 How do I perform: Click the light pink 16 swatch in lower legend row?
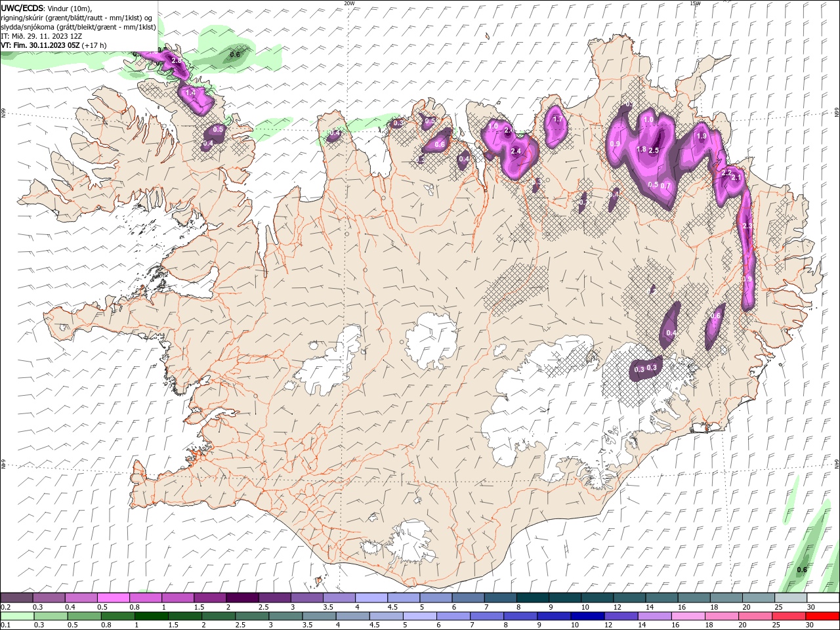point(688,616)
